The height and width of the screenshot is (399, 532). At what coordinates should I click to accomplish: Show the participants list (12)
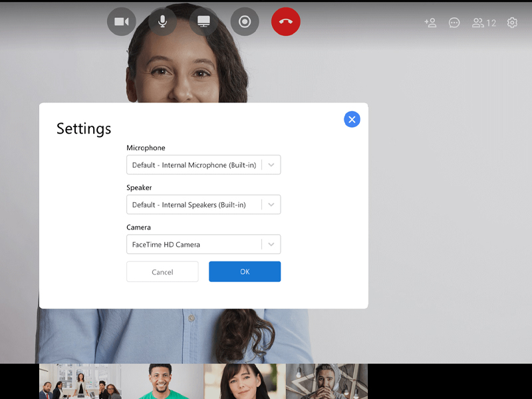pyautogui.click(x=484, y=23)
